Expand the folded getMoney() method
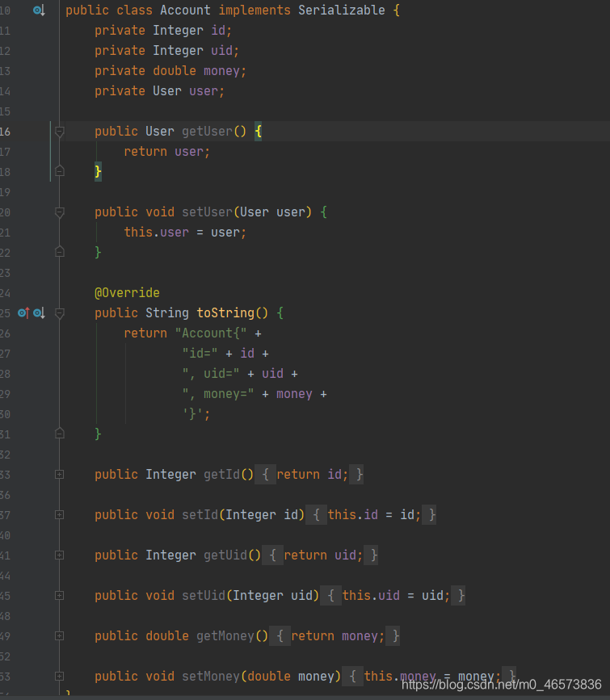 [60, 635]
